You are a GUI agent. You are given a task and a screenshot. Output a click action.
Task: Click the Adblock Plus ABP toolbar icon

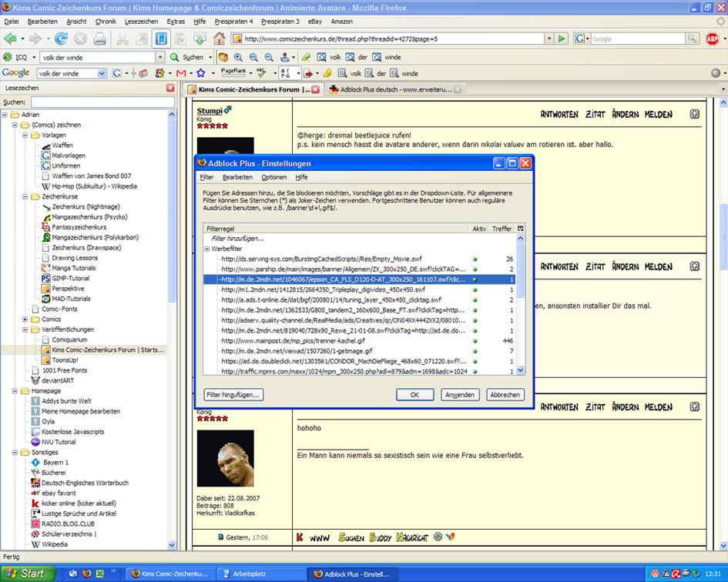(x=713, y=38)
